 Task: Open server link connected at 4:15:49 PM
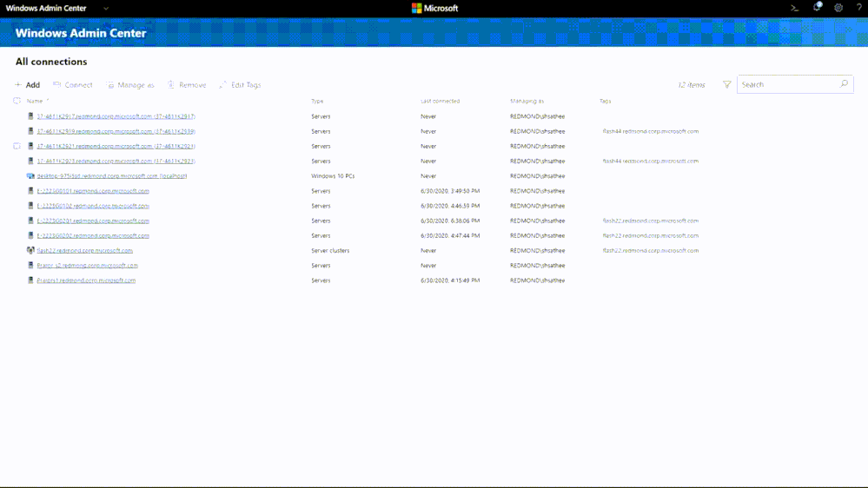[x=86, y=280]
